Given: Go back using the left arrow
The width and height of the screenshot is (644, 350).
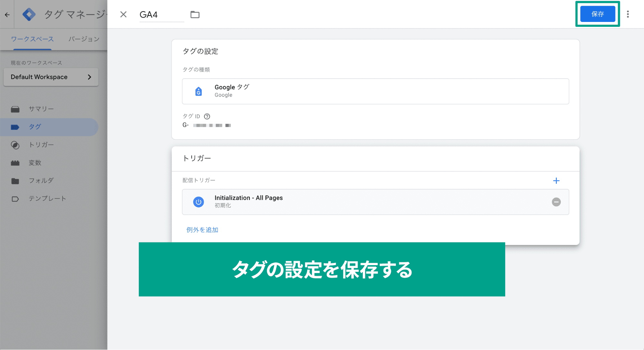Looking at the screenshot, I should [x=7, y=15].
